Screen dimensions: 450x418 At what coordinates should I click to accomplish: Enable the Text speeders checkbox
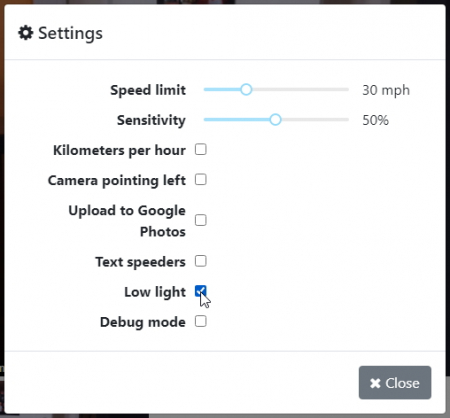click(x=201, y=261)
